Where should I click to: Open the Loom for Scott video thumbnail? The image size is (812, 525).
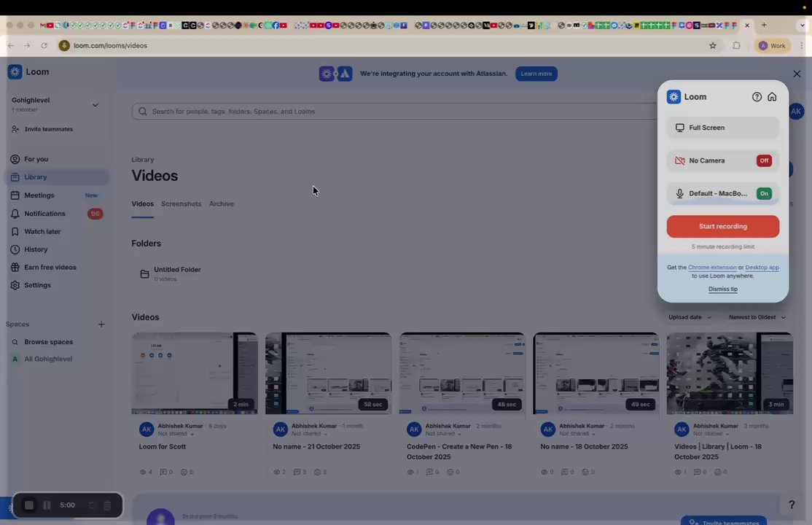coord(194,373)
